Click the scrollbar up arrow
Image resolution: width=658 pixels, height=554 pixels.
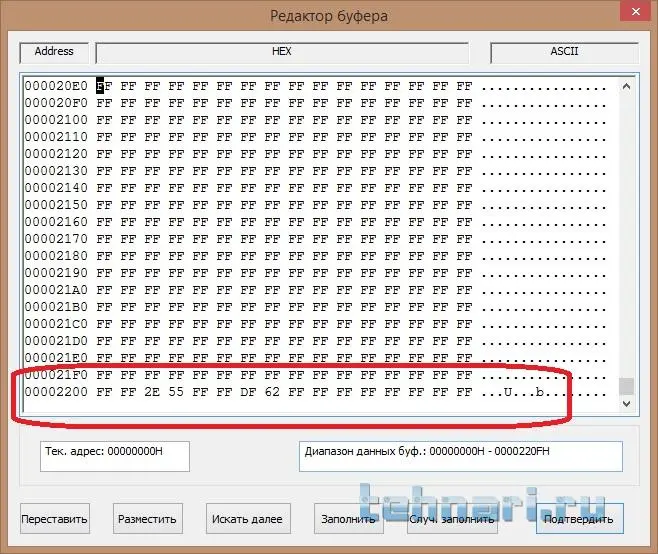[627, 86]
